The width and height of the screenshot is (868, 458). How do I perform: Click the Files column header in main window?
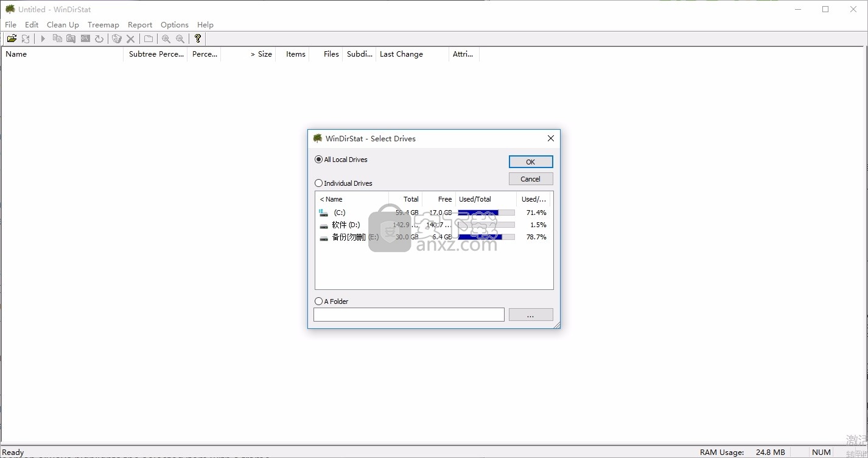pos(326,54)
